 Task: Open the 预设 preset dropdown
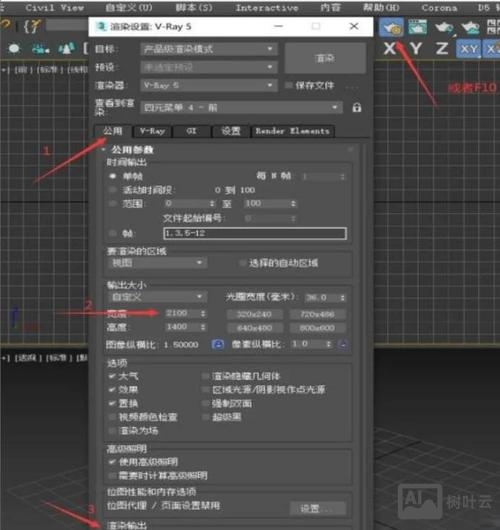209,67
